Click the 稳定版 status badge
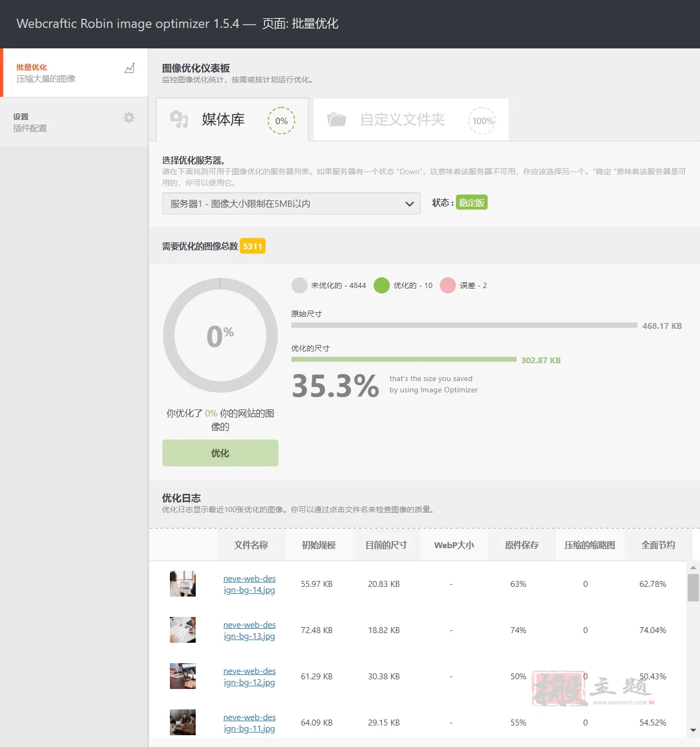Viewport: 700px width, 747px height. point(472,203)
